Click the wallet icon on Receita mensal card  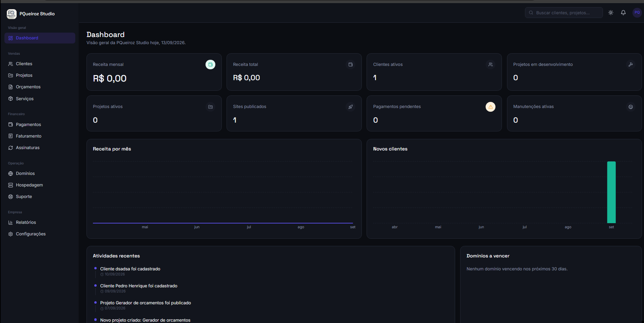pos(210,65)
